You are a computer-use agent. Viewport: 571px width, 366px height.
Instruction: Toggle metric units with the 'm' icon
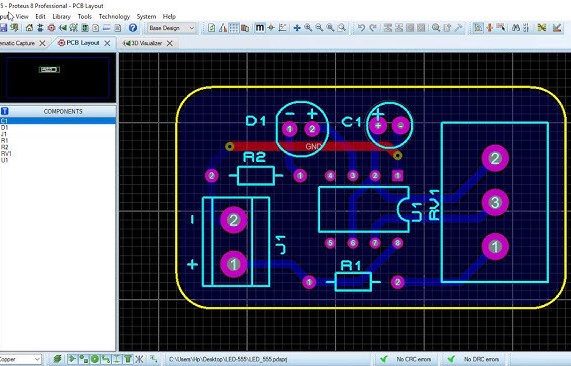260,28
